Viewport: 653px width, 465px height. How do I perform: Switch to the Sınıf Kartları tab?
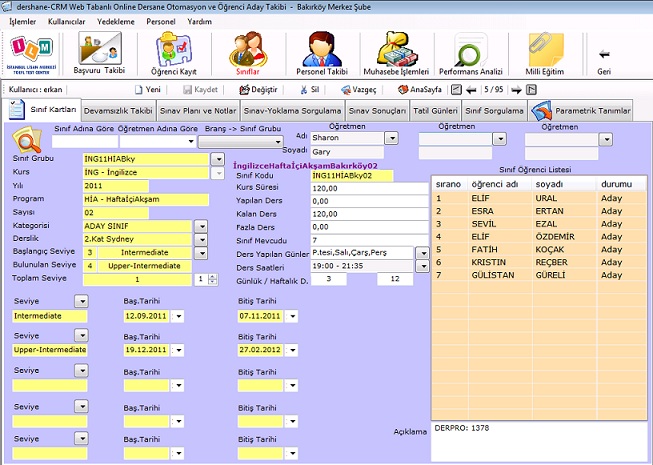point(42,109)
